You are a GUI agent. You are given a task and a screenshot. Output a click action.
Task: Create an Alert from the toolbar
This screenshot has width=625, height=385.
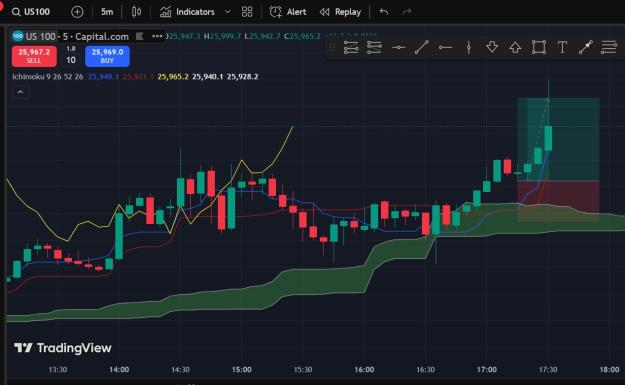(x=287, y=12)
